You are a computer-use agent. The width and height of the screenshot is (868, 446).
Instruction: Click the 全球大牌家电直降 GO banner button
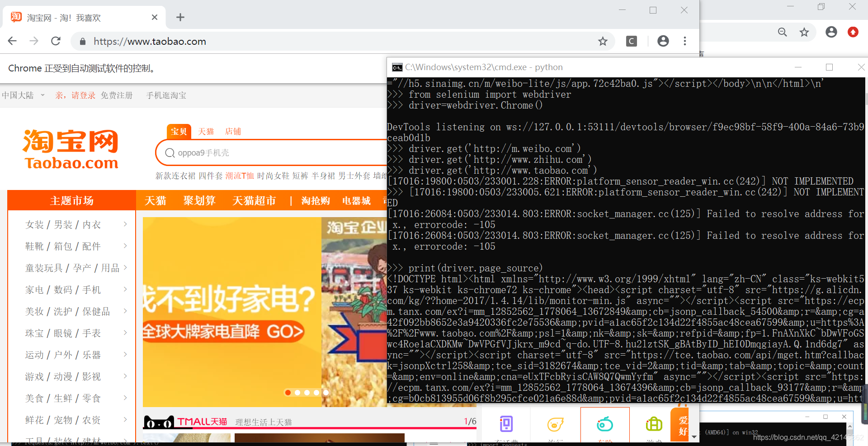point(223,332)
